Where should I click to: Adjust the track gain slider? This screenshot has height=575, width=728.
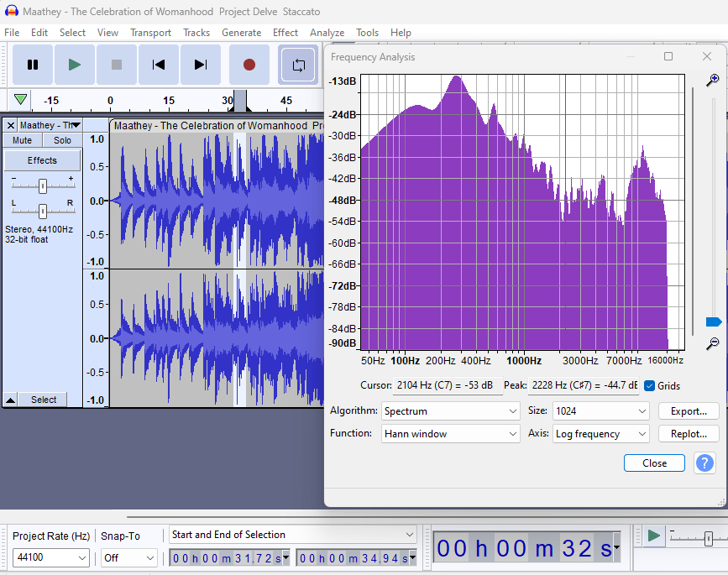point(43,186)
